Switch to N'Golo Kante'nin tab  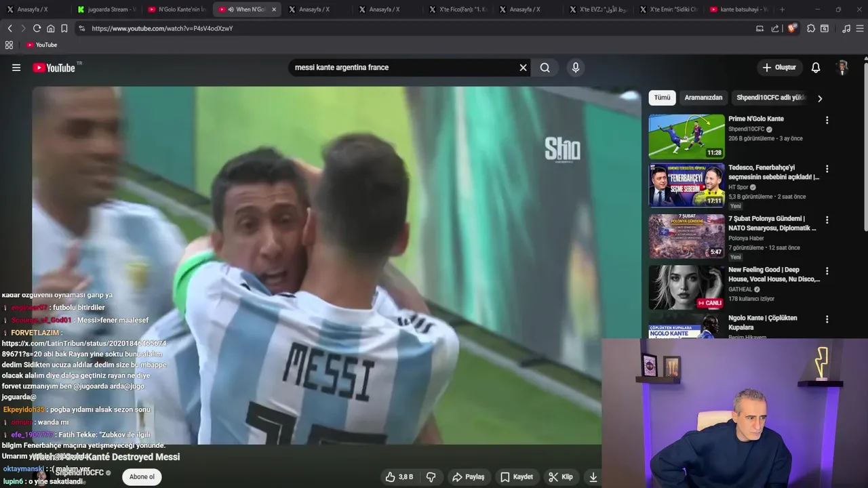pyautogui.click(x=176, y=9)
